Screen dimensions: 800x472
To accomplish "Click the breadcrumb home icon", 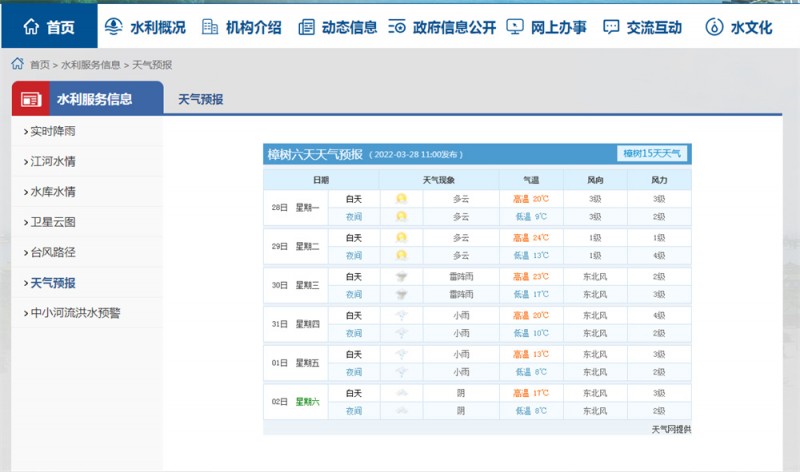I will [17, 63].
